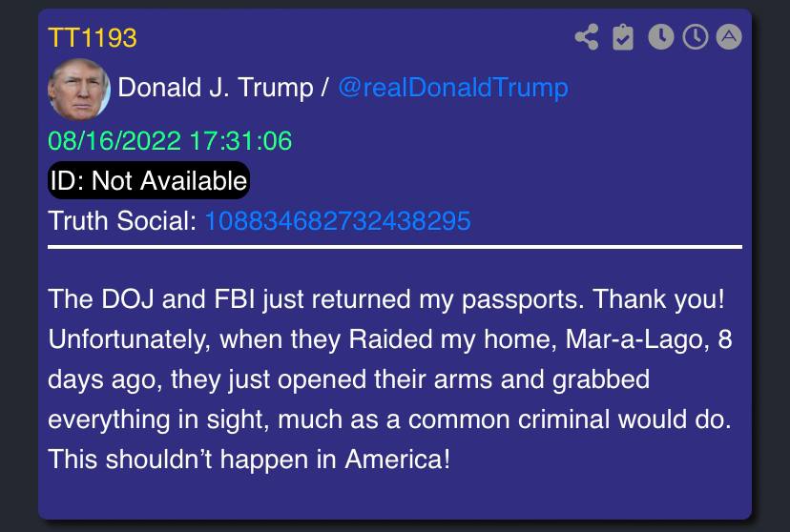Click the Truth Social: label
Image resolution: width=790 pixels, height=532 pixels.
122,221
